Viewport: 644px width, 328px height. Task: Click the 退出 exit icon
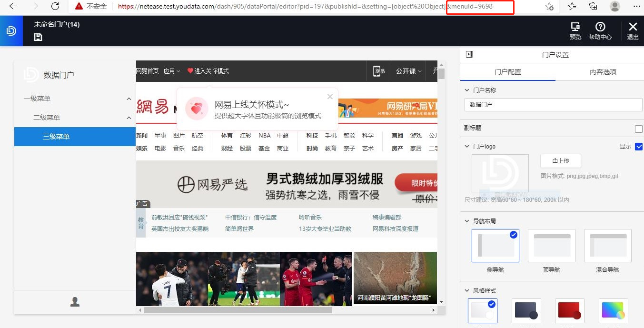pyautogui.click(x=633, y=30)
